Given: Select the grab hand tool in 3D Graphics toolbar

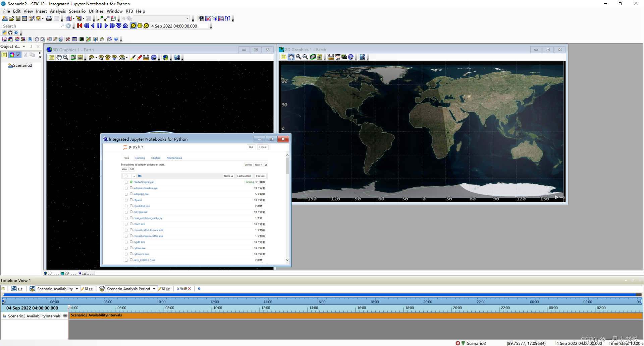Looking at the screenshot, I should [x=59, y=58].
